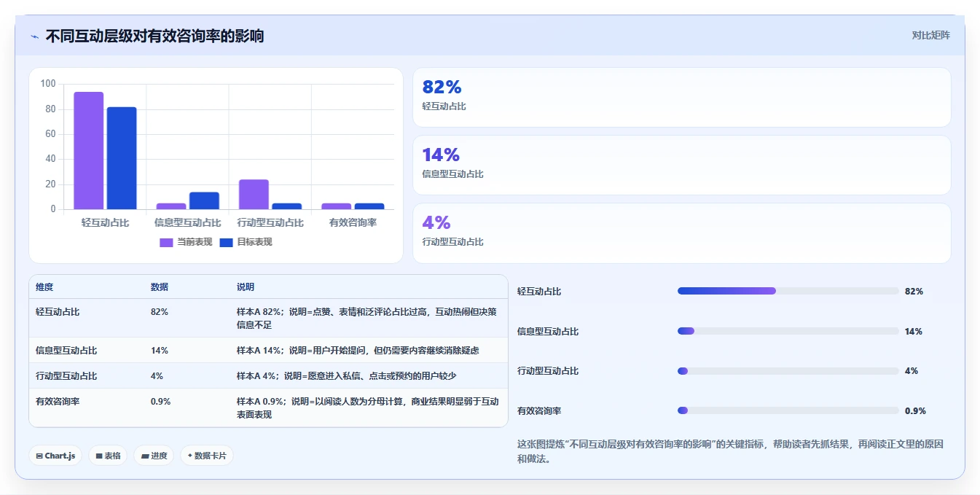Click the chart x-axis label 有效咨询率
The height and width of the screenshot is (495, 980).
click(x=353, y=222)
